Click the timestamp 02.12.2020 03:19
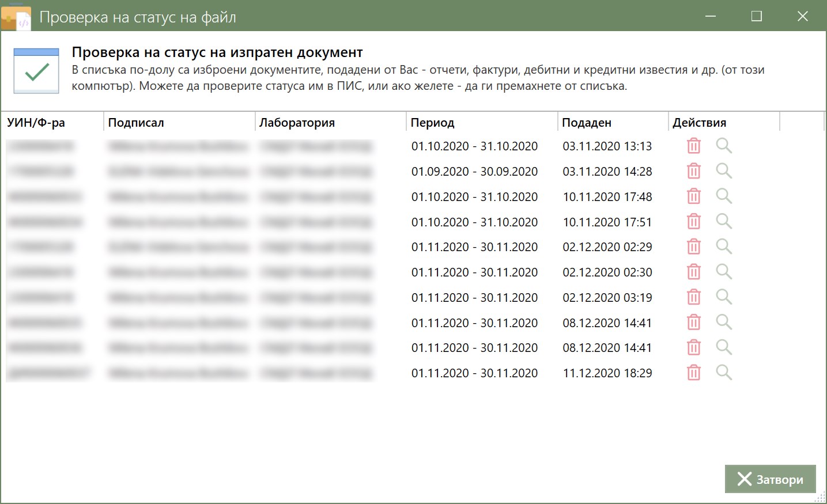This screenshot has height=504, width=827. [x=607, y=298]
